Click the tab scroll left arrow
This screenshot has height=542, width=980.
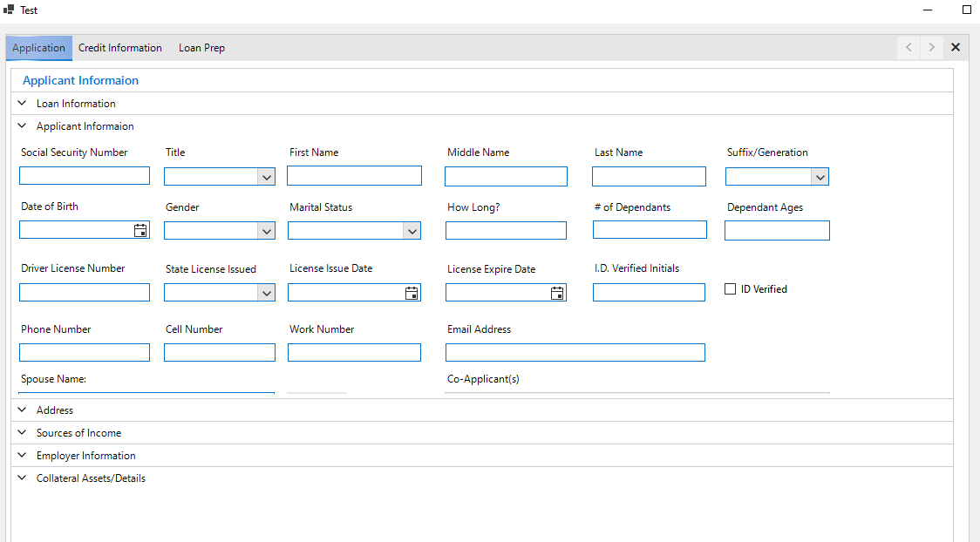[909, 48]
